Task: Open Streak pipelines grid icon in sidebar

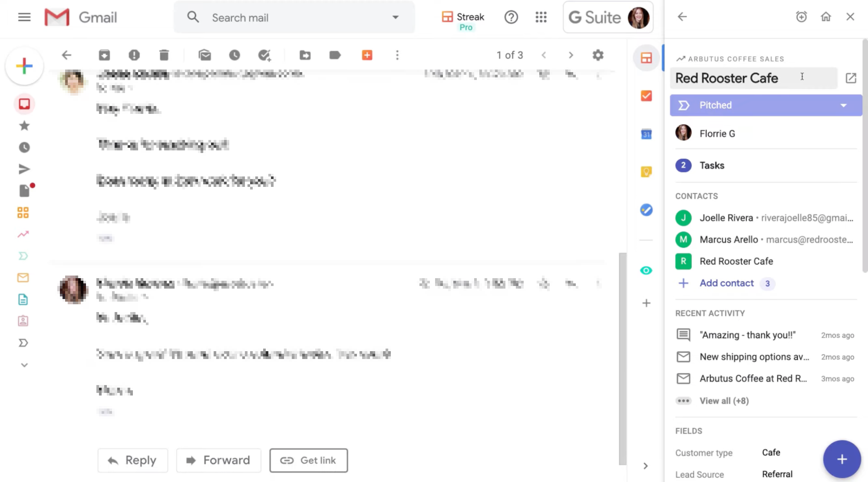Action: coord(23,213)
